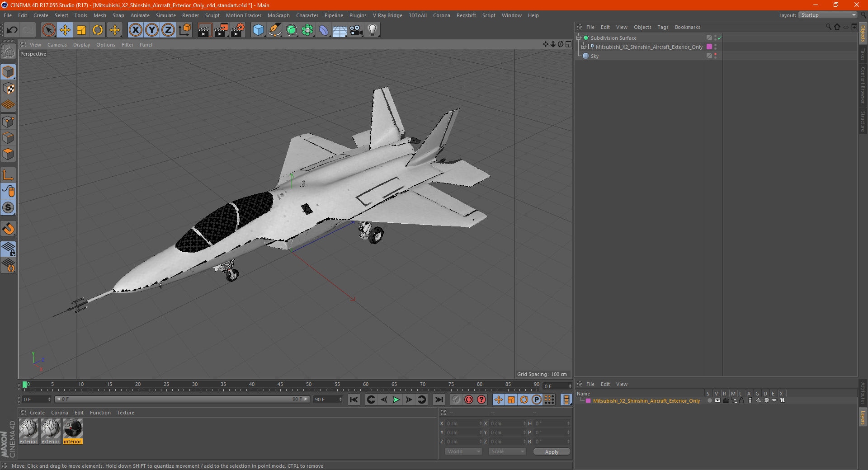Viewport: 868px width, 470px height.
Task: Render the active view
Action: (204, 30)
